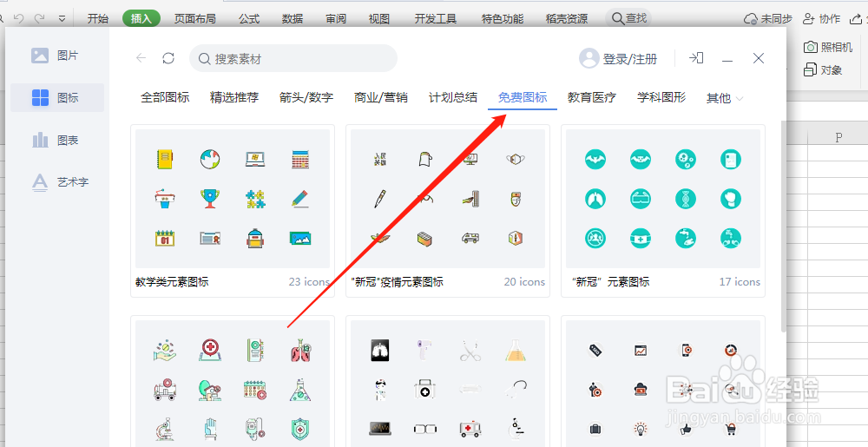Click the 查找 search button
Image resolution: width=868 pixels, height=447 pixels.
[x=628, y=18]
